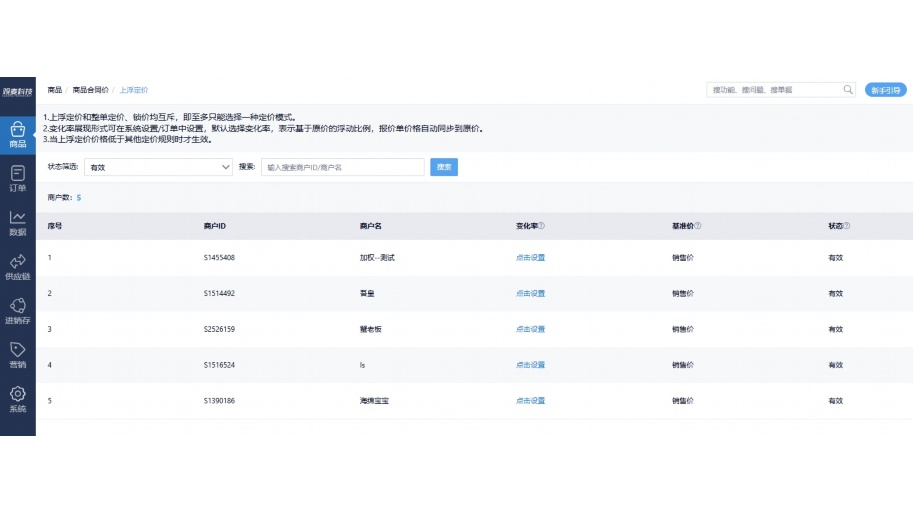Click help icon beside 基准价 header
This screenshot has height=513, width=913.
click(x=698, y=226)
